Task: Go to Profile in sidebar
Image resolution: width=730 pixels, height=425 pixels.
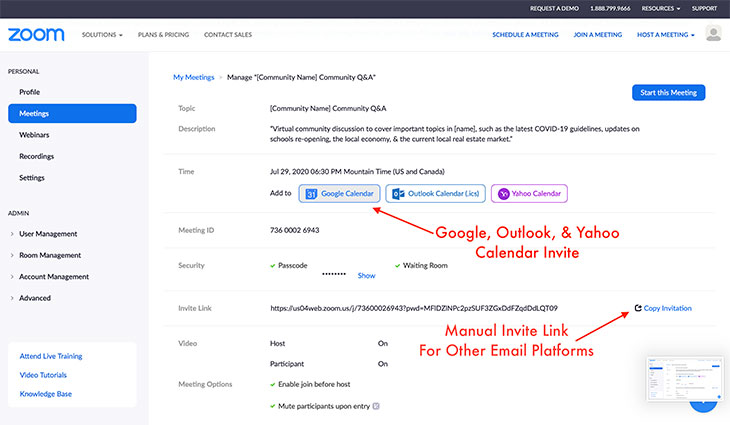Action: 29,92
